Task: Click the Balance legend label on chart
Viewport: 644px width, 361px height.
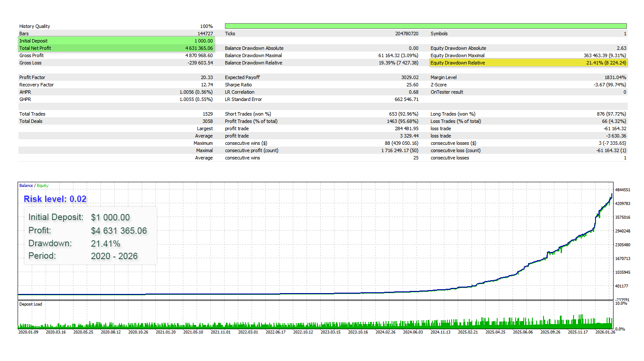Action: [26, 186]
